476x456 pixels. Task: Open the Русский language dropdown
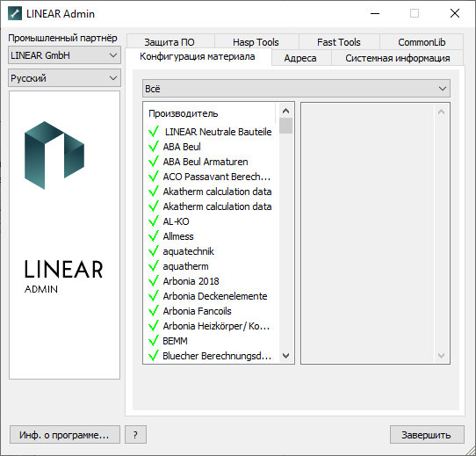click(x=64, y=78)
